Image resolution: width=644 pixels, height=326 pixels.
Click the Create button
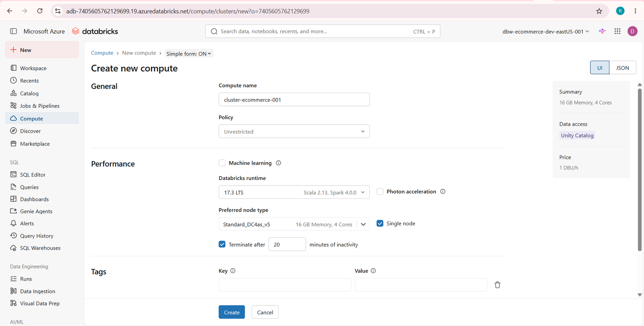(231, 312)
